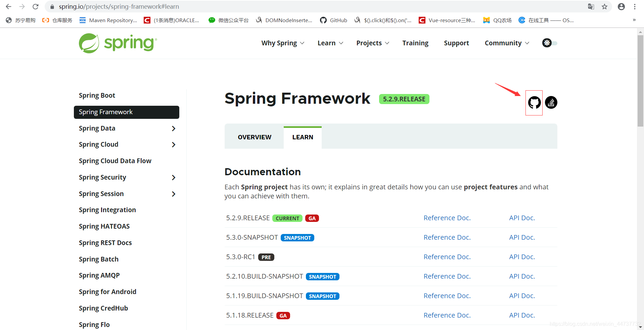Image resolution: width=644 pixels, height=330 pixels.
Task: Open Reference Doc for 5.3.0-SNAPSHOT
Action: (x=447, y=237)
